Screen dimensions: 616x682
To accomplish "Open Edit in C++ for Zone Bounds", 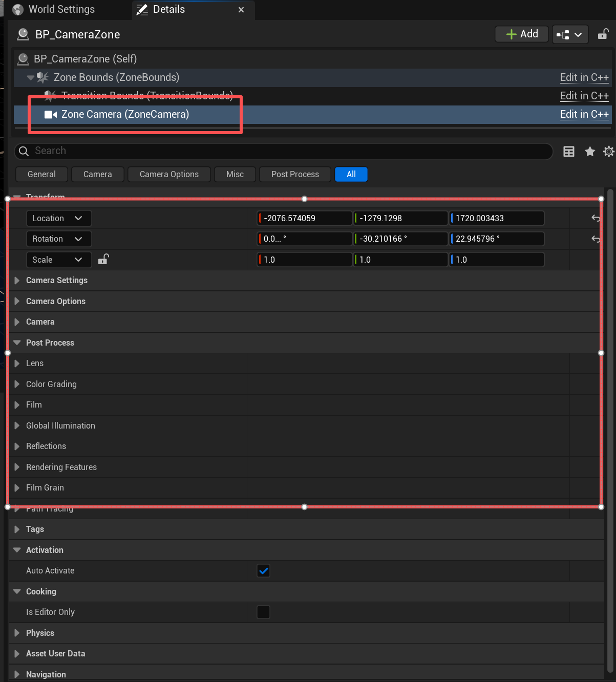I will point(584,77).
